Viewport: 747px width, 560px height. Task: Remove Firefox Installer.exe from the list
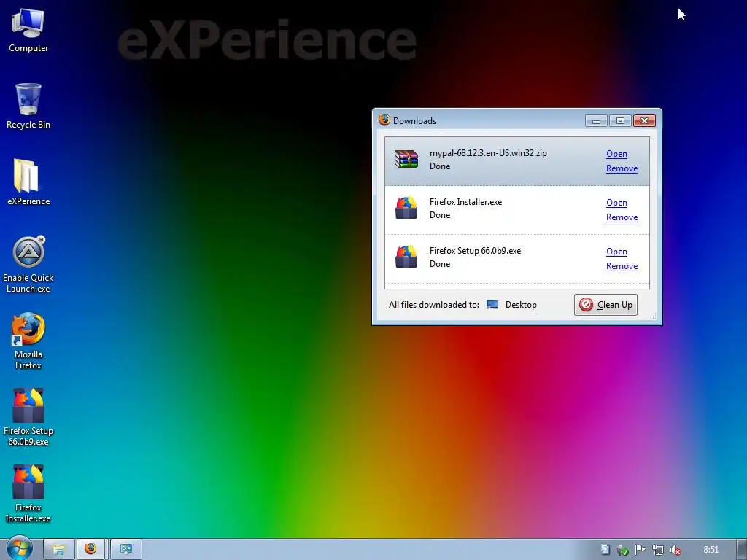[x=622, y=217]
